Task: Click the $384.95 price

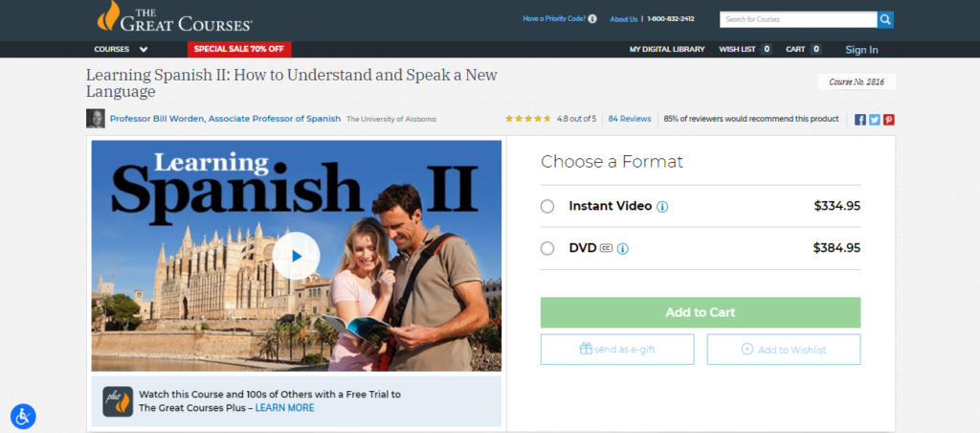Action: pyautogui.click(x=836, y=248)
